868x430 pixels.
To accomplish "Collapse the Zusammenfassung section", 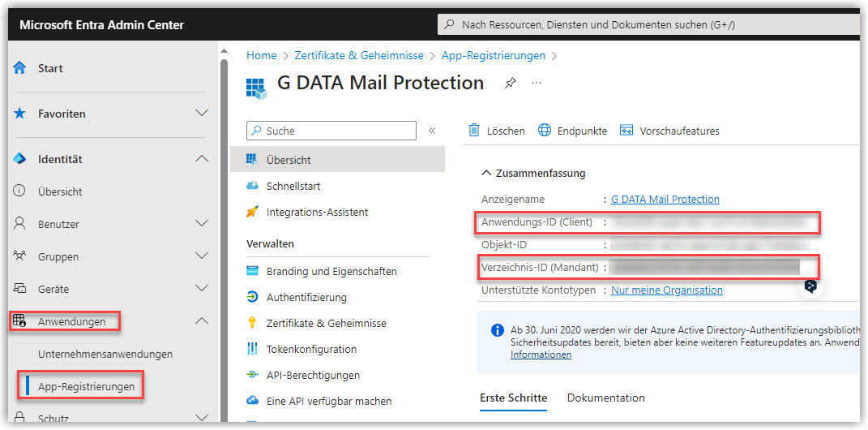I will click(486, 174).
